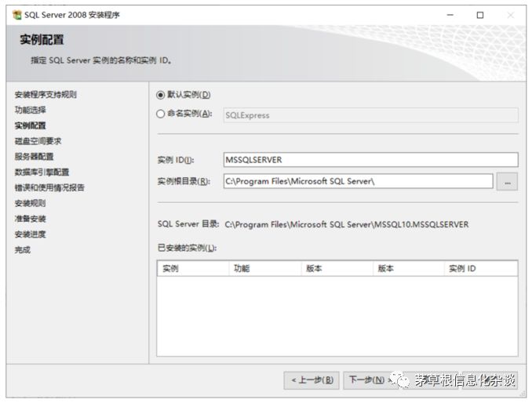Click the 已安装的实例(L) label
This screenshot has height=403, width=532.
[187, 248]
